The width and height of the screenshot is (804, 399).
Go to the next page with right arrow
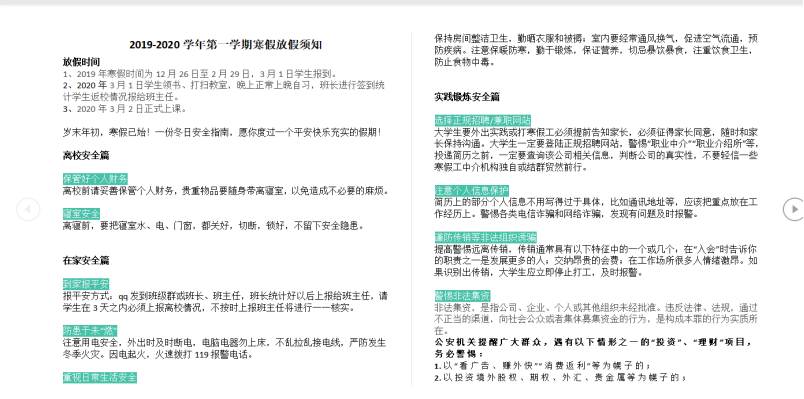click(794, 209)
